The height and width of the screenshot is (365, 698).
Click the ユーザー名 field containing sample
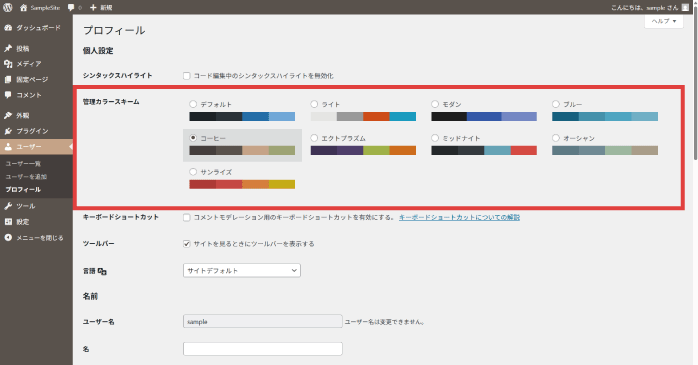pos(263,321)
